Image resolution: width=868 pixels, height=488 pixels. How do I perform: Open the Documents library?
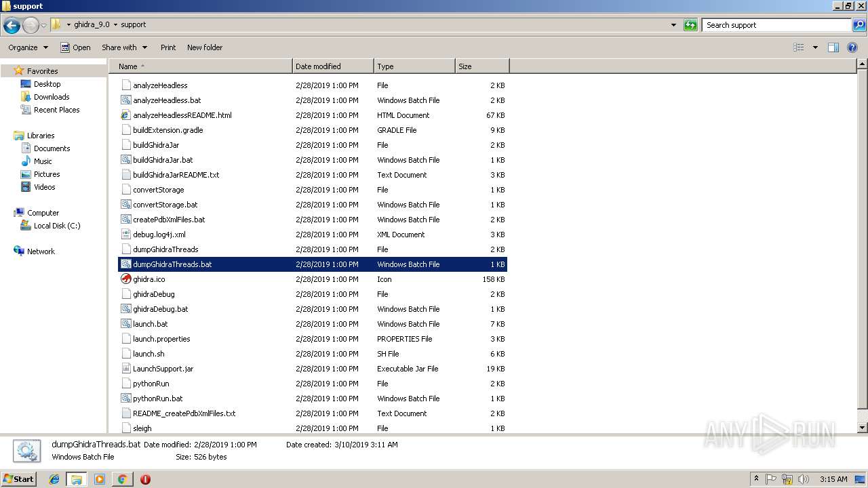52,148
